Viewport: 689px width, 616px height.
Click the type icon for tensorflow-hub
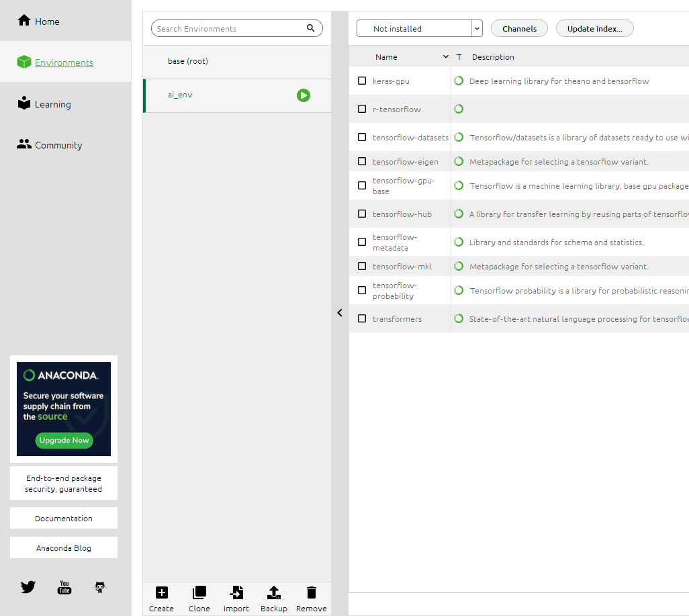point(458,214)
